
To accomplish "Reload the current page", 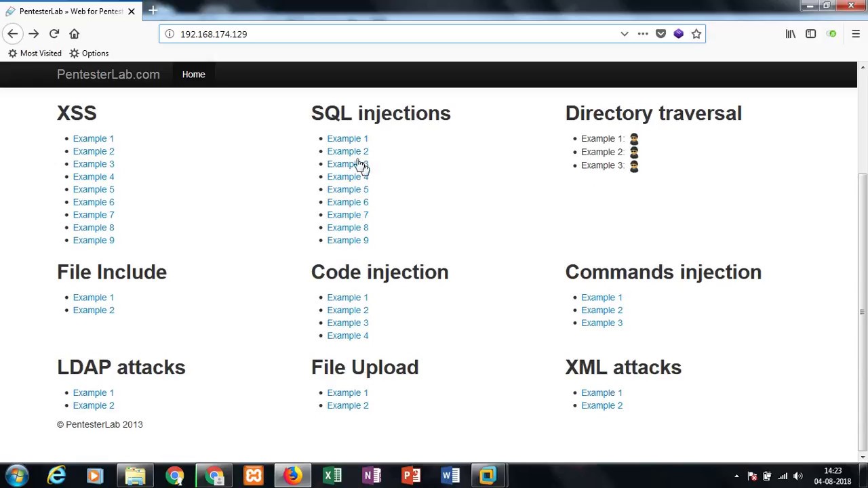I will coord(54,34).
